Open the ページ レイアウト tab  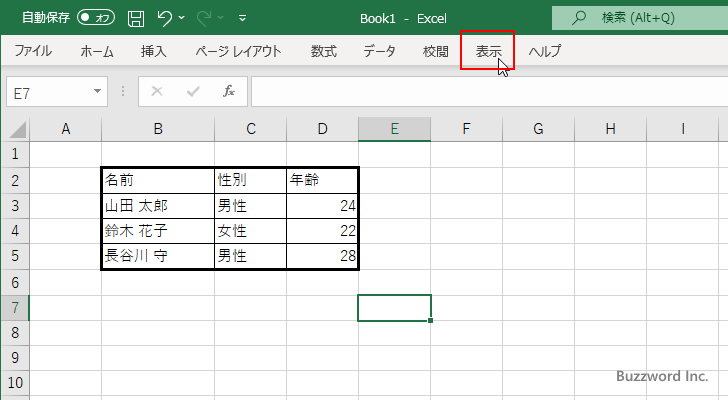[238, 51]
